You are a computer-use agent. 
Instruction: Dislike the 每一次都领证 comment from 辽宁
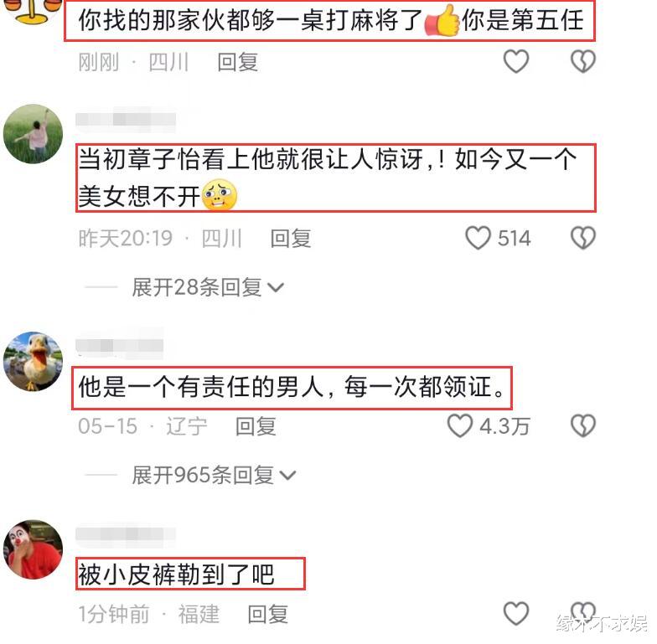pyautogui.click(x=583, y=425)
